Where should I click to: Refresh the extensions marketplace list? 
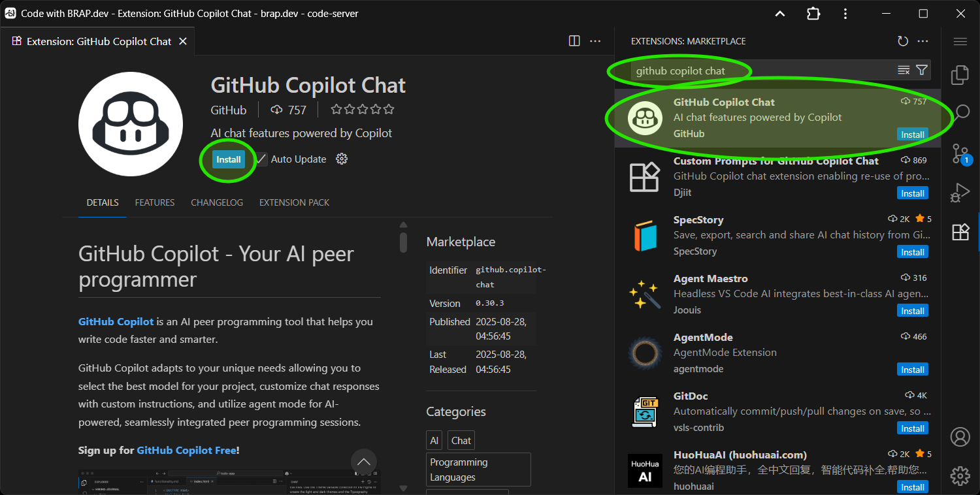pyautogui.click(x=902, y=40)
